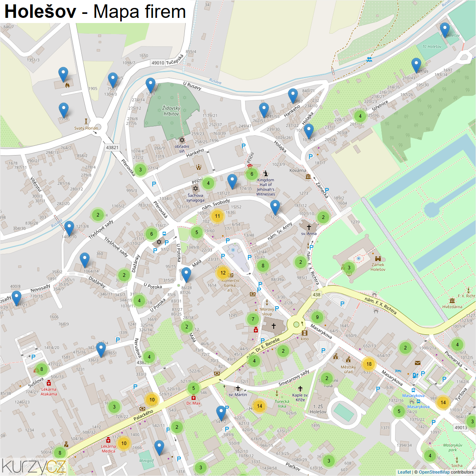Select the blue pin above the fire station

pyautogui.click(x=63, y=75)
